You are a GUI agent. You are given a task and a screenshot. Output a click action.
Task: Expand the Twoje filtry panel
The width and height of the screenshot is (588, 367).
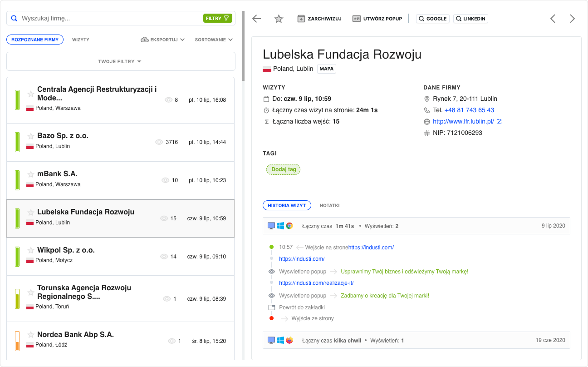121,61
